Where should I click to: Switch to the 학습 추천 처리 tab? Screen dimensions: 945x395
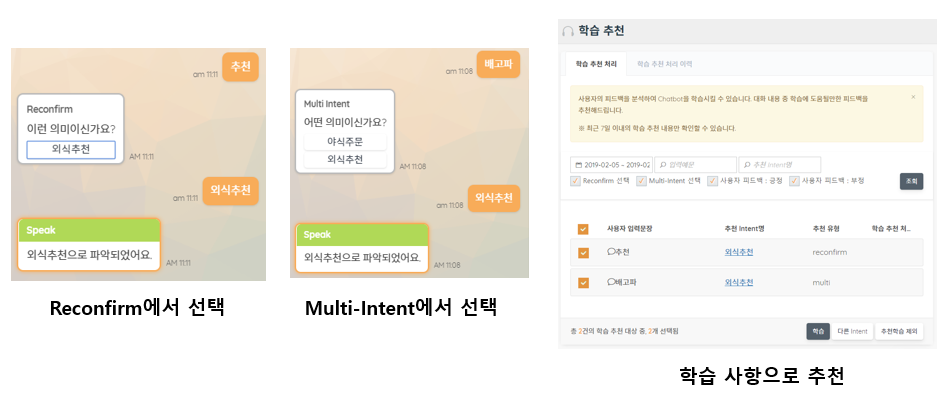coord(596,63)
